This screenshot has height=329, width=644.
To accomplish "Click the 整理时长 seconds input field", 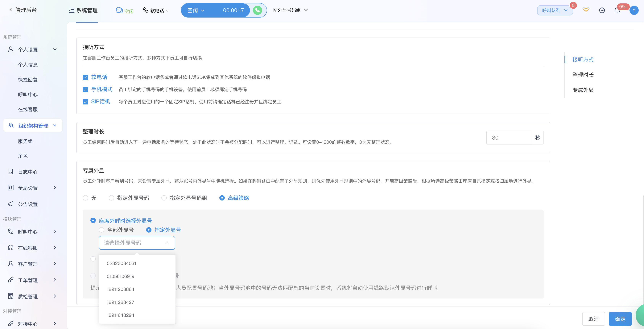I will [509, 138].
